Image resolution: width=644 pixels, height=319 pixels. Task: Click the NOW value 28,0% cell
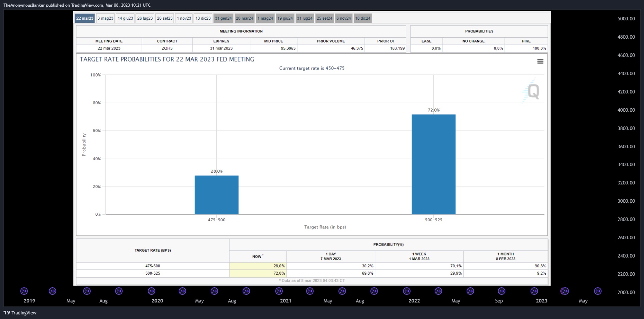258,266
